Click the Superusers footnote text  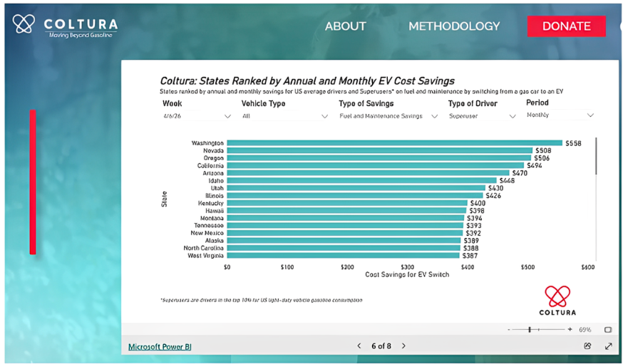[262, 300]
